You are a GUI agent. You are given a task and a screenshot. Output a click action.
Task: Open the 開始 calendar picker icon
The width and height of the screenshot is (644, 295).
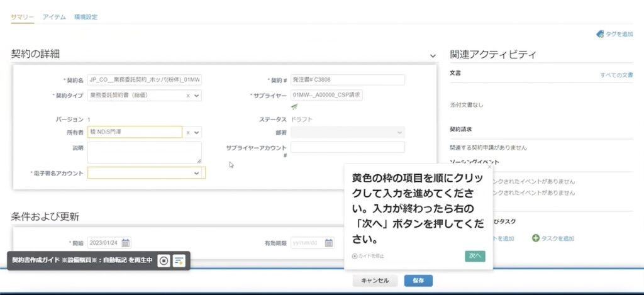[126, 243]
